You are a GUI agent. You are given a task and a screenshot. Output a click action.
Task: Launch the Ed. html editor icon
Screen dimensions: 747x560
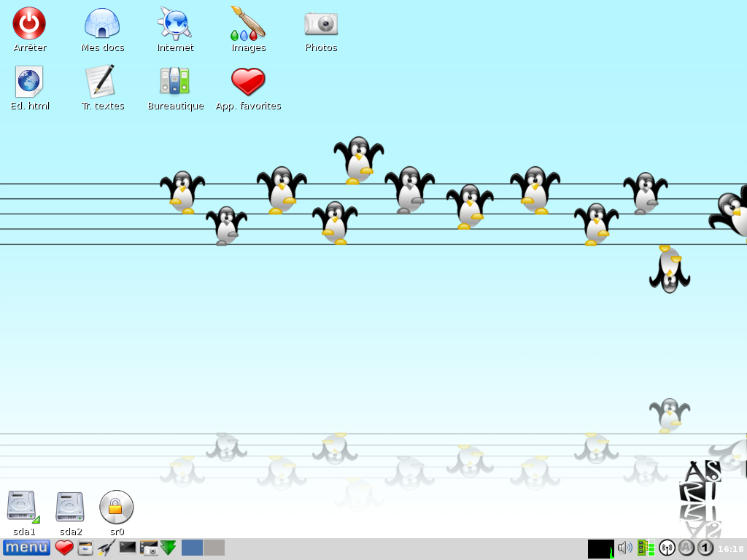29,82
